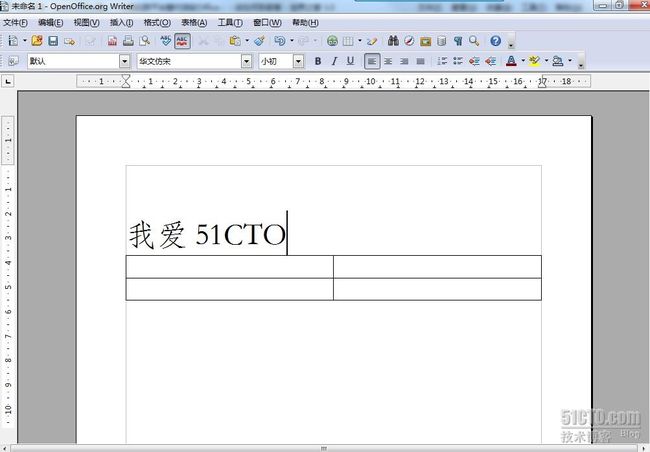Open New document type dropdown arrow
The width and height of the screenshot is (650, 452).
(24, 41)
